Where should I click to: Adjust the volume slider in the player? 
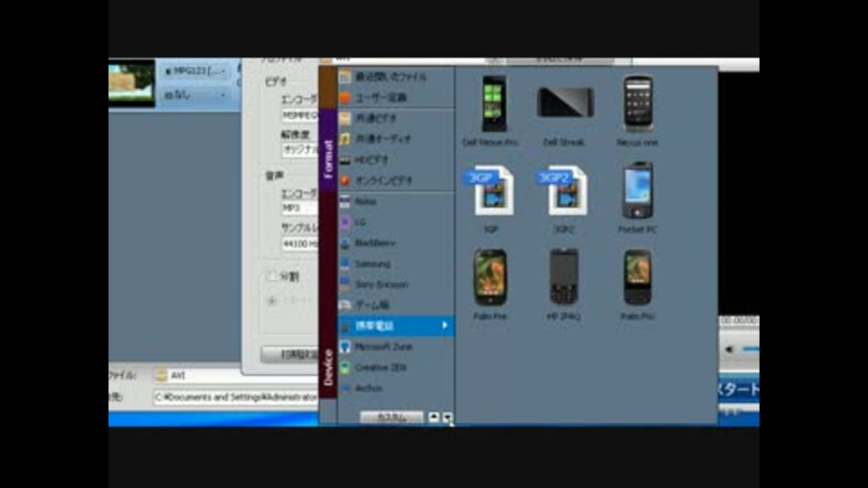tap(750, 349)
